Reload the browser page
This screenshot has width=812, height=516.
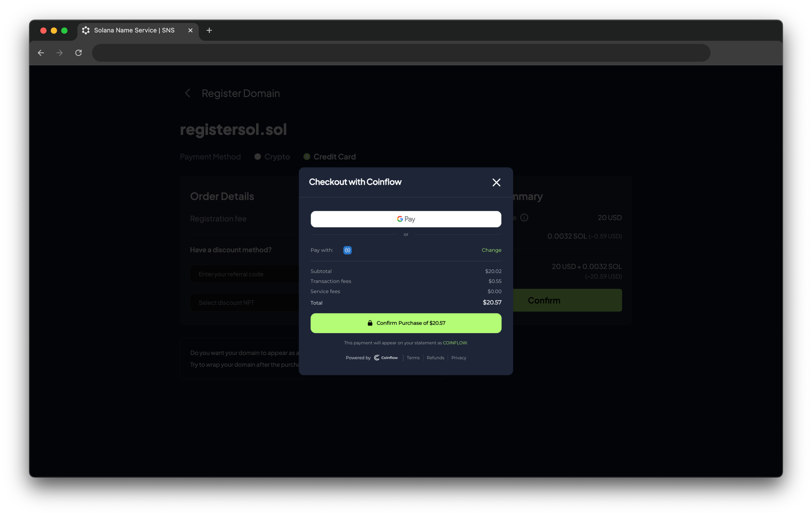coord(78,53)
